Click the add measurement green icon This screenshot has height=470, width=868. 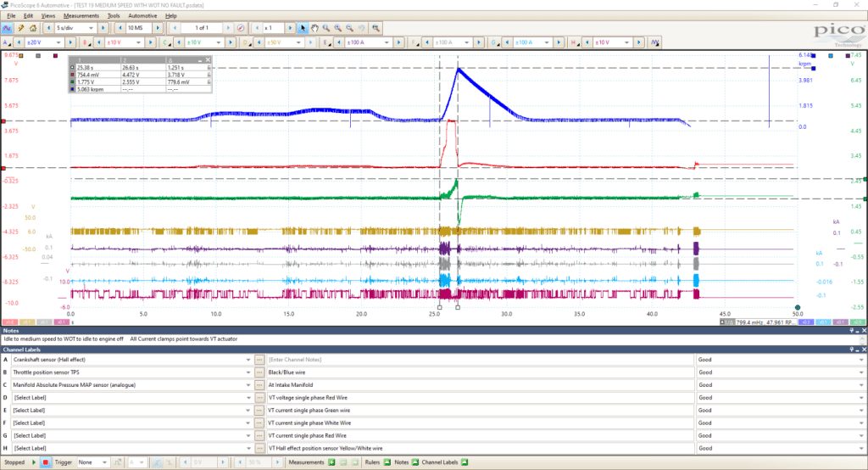pyautogui.click(x=331, y=462)
